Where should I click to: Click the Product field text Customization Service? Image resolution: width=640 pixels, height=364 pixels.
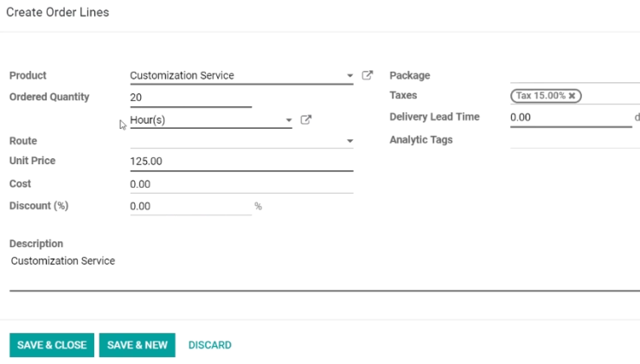pyautogui.click(x=182, y=75)
